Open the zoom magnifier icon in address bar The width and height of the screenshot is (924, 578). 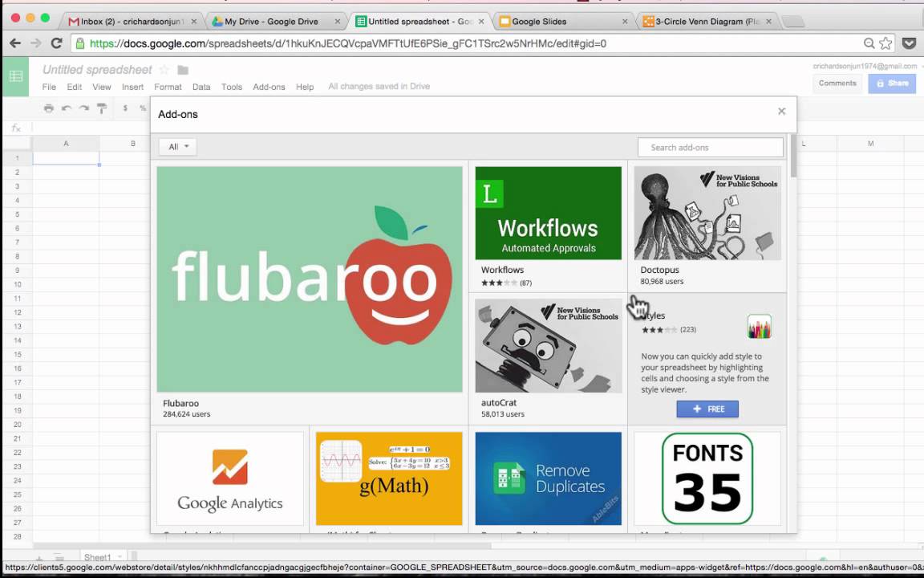869,43
